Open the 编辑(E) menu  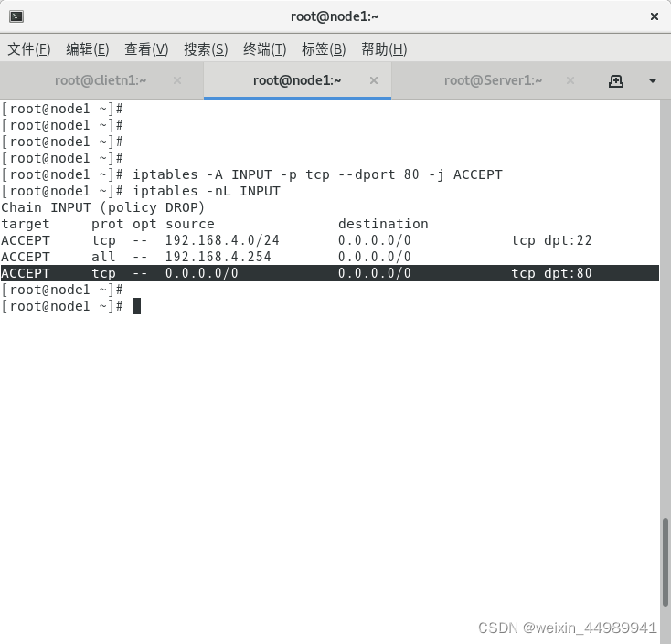[88, 49]
